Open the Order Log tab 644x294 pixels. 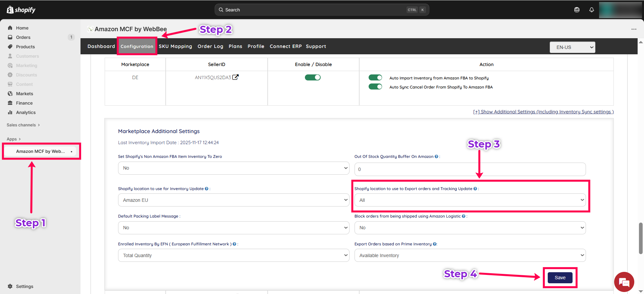coord(210,46)
